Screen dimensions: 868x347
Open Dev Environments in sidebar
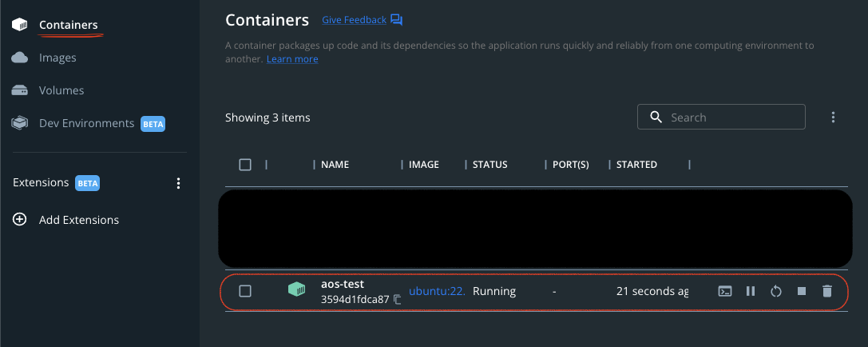coord(86,123)
